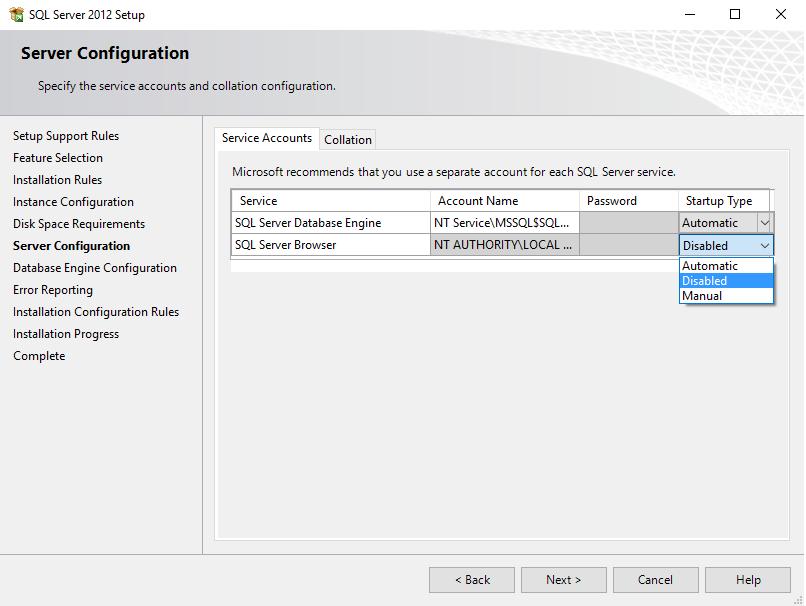Select the SQL Server Browser service row

(x=330, y=245)
